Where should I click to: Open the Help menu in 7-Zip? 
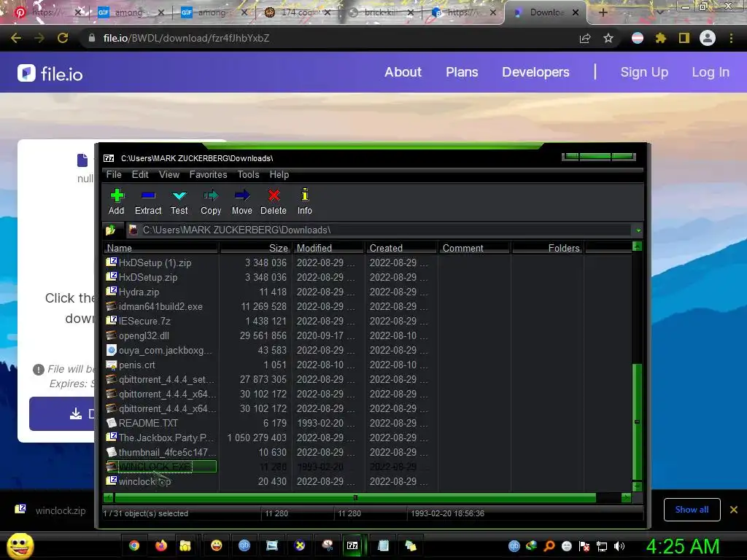click(279, 175)
